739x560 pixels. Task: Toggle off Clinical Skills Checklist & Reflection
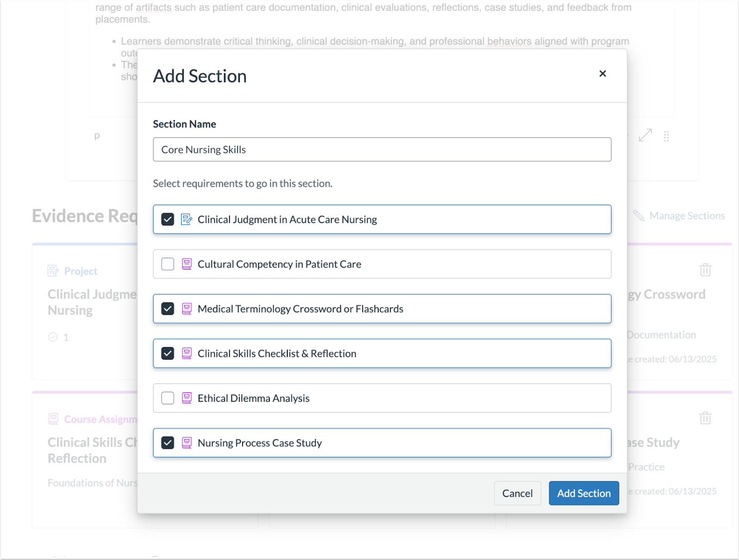[x=168, y=353]
